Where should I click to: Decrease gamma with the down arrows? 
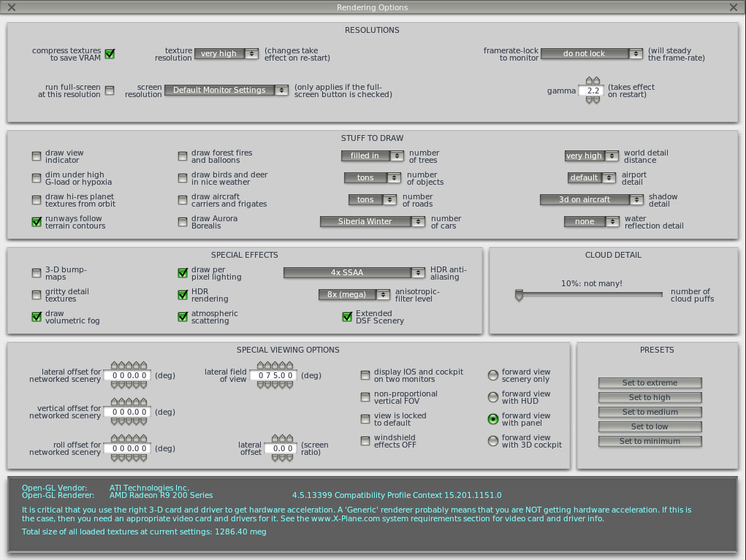tap(593, 100)
